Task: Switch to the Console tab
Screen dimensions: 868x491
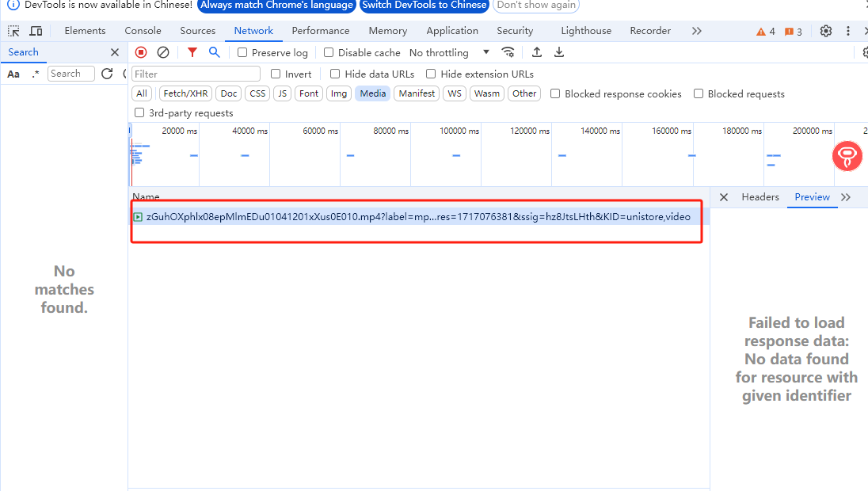Action: coord(143,31)
